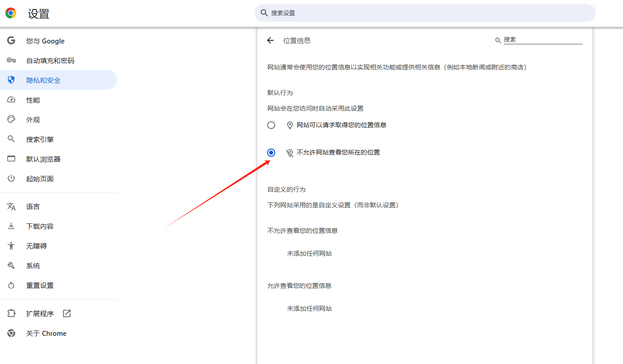623x364 pixels.
Task: Open 重置设置 settings section
Action: pyautogui.click(x=58, y=285)
